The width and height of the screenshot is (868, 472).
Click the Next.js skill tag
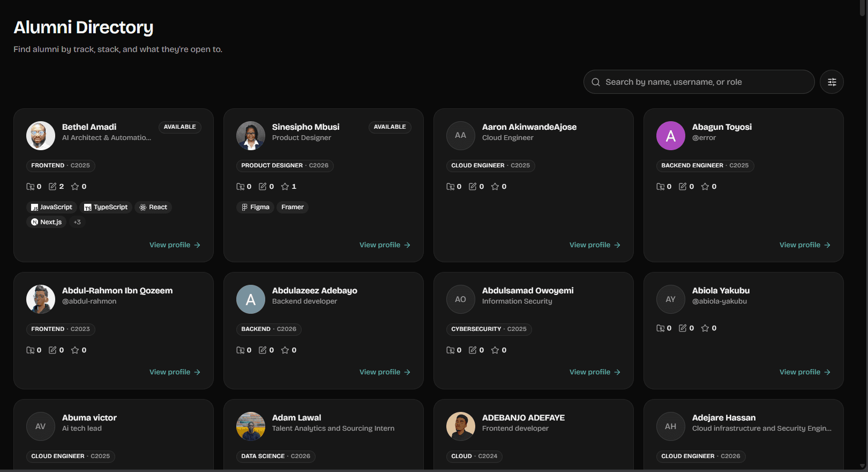(46, 222)
